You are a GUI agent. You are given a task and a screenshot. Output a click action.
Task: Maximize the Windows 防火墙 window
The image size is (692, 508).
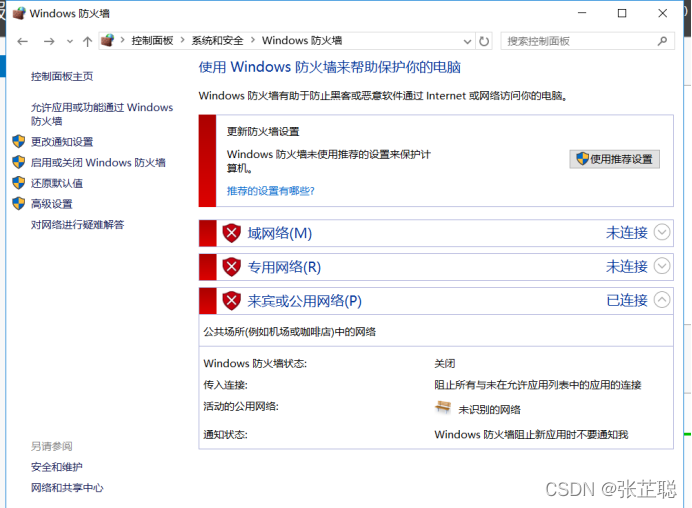tap(622, 13)
